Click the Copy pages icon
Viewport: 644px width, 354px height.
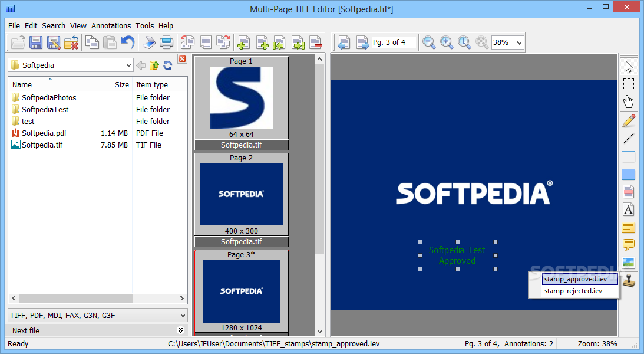coord(92,42)
